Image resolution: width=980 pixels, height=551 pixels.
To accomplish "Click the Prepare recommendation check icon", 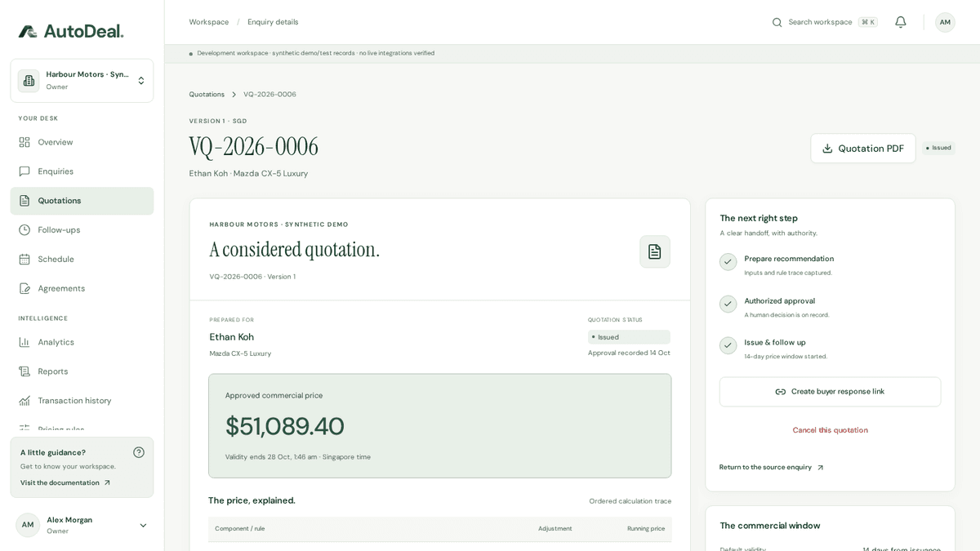I will [x=728, y=262].
